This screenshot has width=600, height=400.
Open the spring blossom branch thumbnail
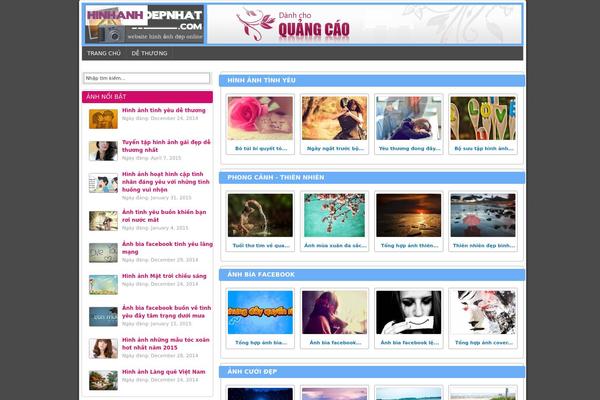coord(334,215)
